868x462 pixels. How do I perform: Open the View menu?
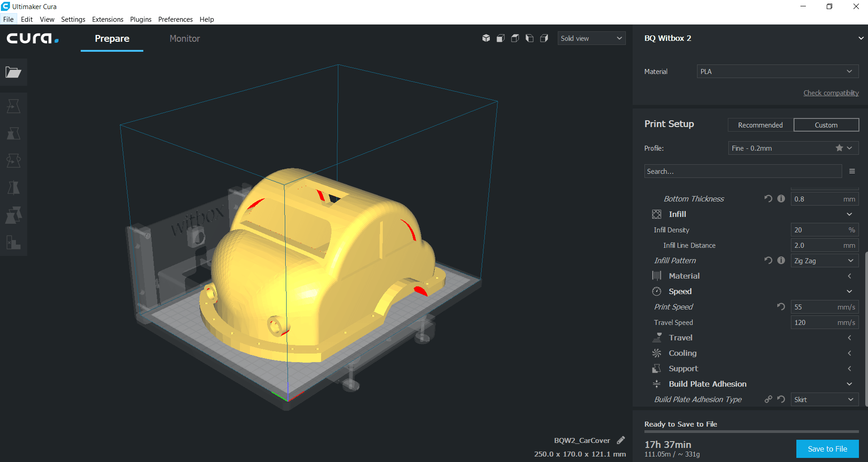47,19
